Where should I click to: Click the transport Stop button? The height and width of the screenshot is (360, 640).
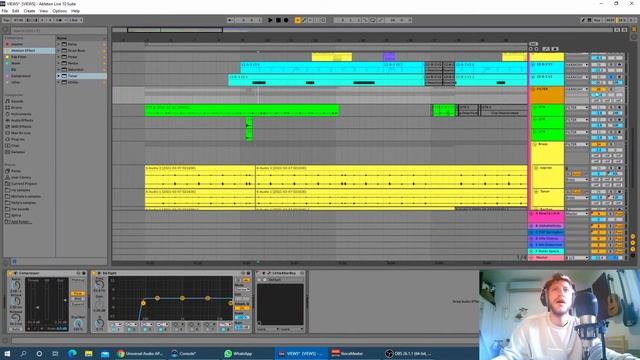(x=278, y=20)
